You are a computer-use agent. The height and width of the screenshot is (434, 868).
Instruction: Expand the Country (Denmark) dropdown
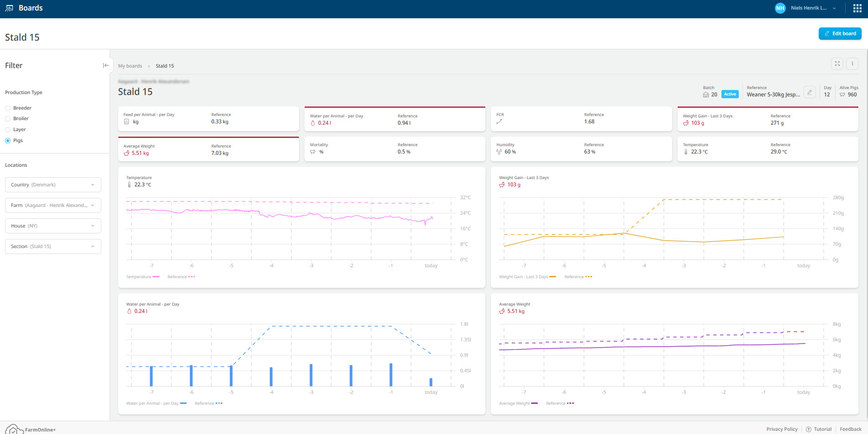coord(53,185)
